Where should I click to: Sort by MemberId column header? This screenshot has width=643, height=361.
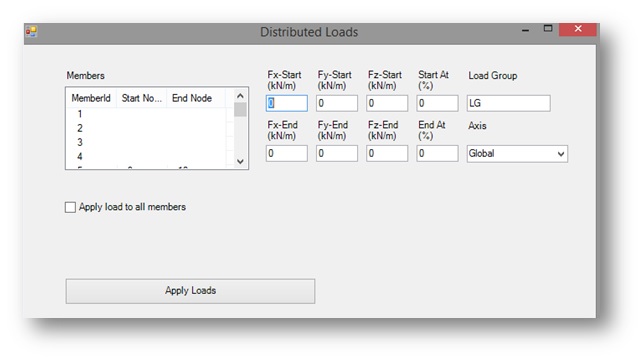click(x=91, y=98)
